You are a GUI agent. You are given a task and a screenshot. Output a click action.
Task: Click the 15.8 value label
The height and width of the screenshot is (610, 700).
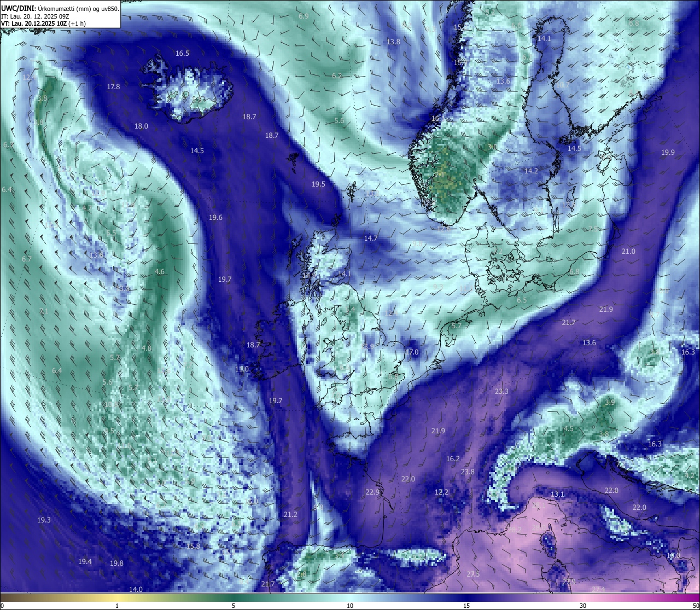pyautogui.click(x=193, y=547)
